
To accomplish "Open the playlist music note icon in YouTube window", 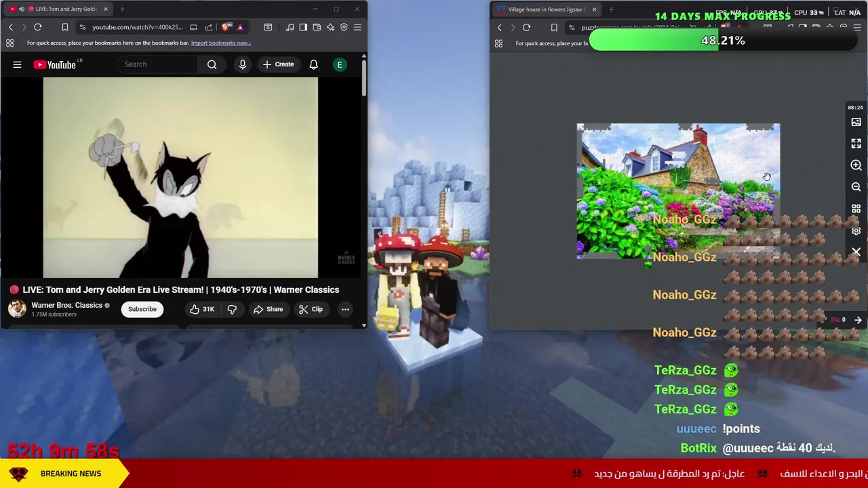I will 290,27.
